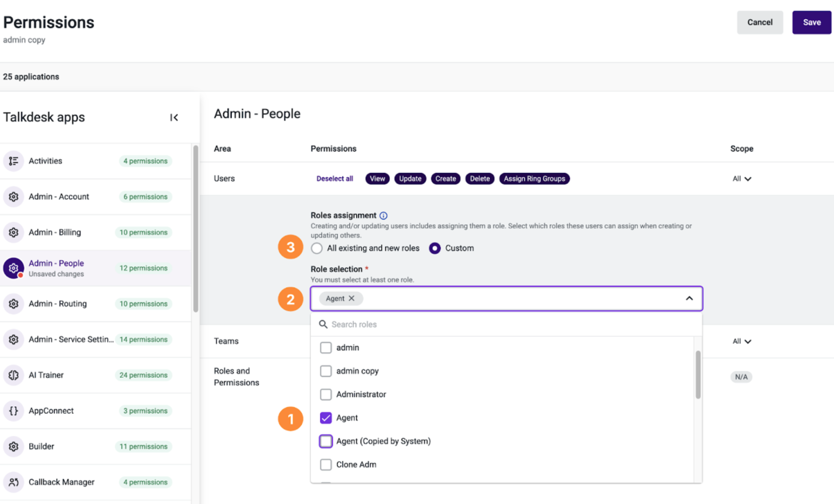
Task: Open the Users scope All dropdown
Action: click(x=742, y=179)
